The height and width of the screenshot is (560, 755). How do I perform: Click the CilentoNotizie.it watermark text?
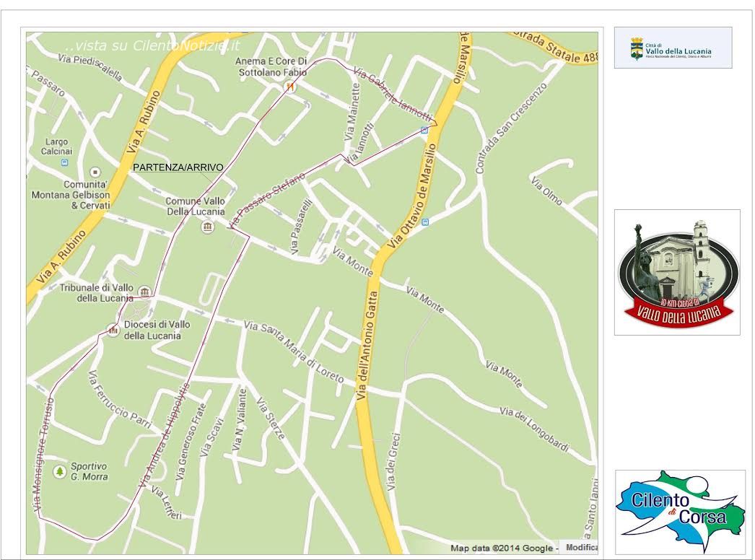coord(152,45)
